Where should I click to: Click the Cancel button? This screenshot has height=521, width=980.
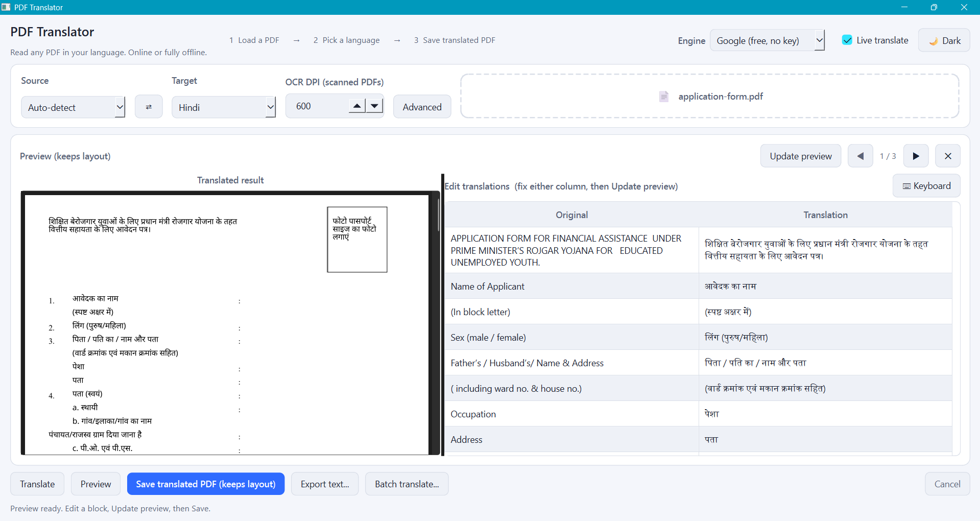[947, 484]
